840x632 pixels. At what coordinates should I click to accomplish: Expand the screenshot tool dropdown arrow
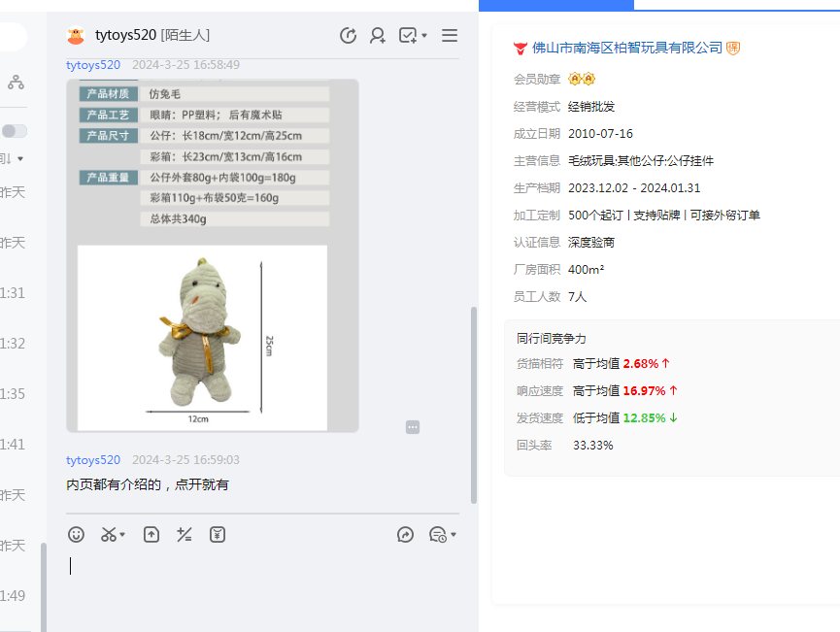click(x=123, y=535)
